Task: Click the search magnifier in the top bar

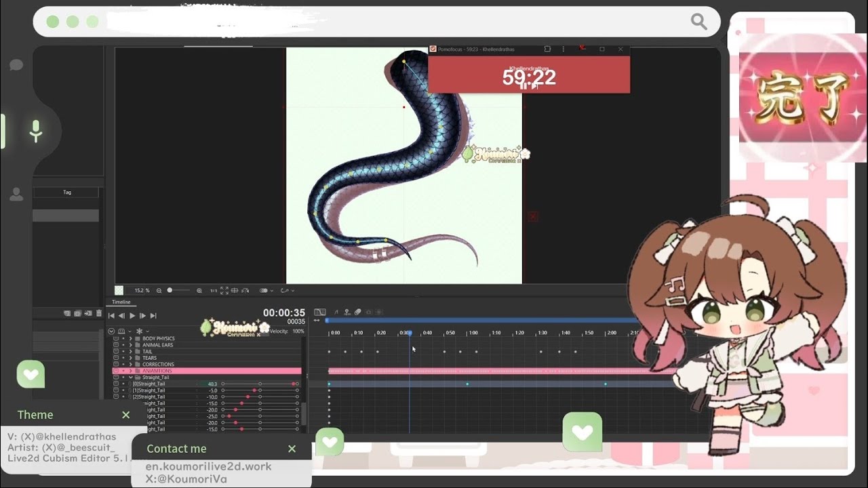Action: [x=699, y=22]
